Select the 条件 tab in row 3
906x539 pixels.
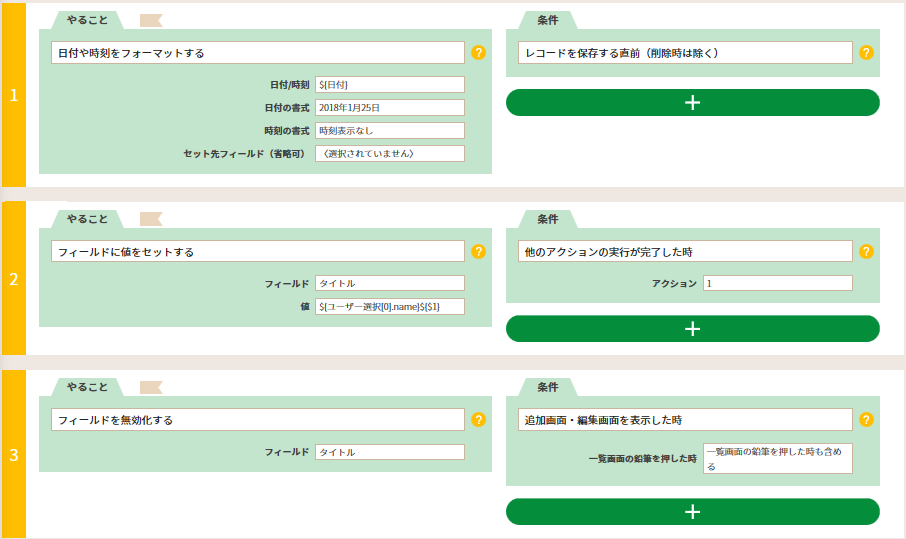(547, 387)
